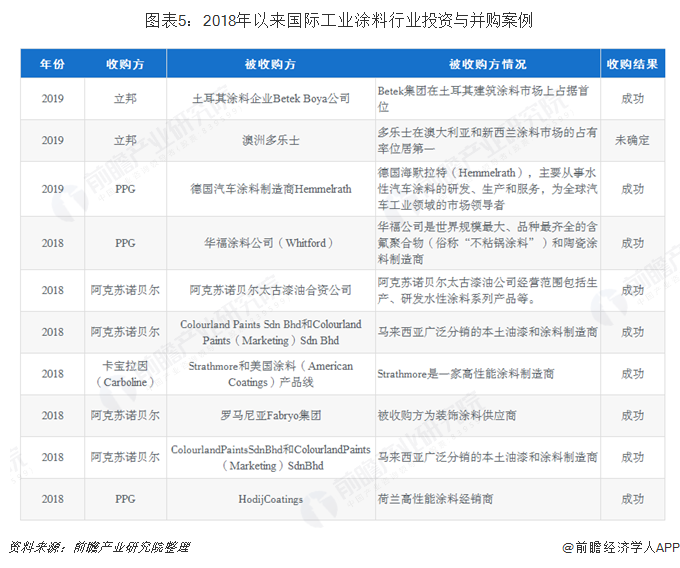Click "成功" in the HodijCoatings row
The image size is (680, 568).
(x=632, y=499)
